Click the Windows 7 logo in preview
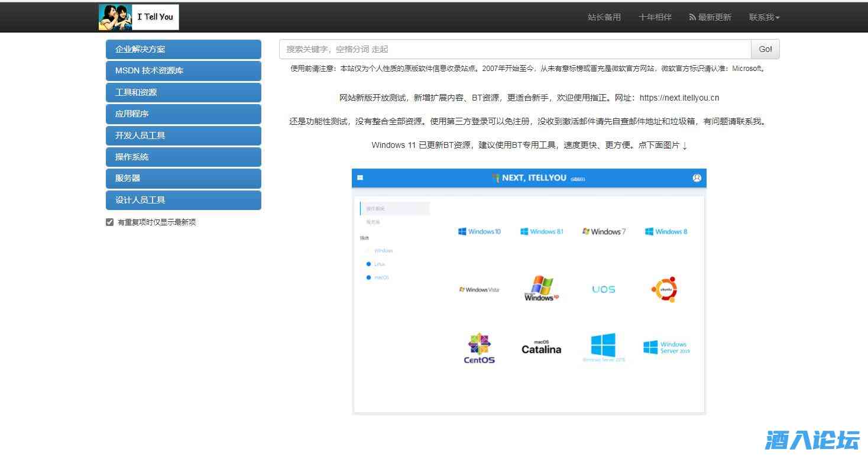 click(x=604, y=231)
